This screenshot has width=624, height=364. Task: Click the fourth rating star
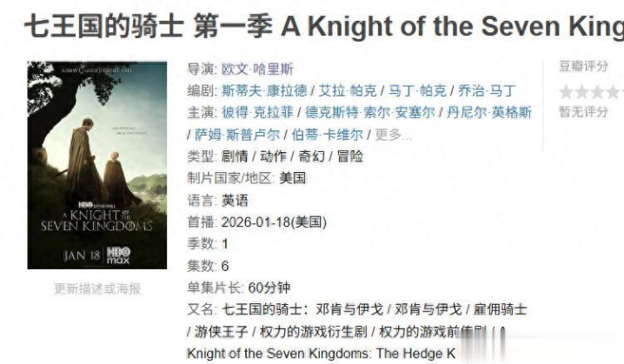click(x=613, y=92)
